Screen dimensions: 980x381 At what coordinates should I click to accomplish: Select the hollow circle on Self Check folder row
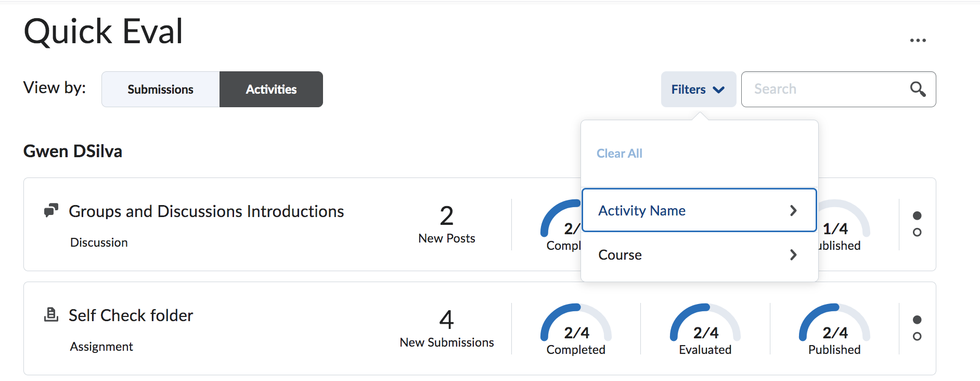917,336
